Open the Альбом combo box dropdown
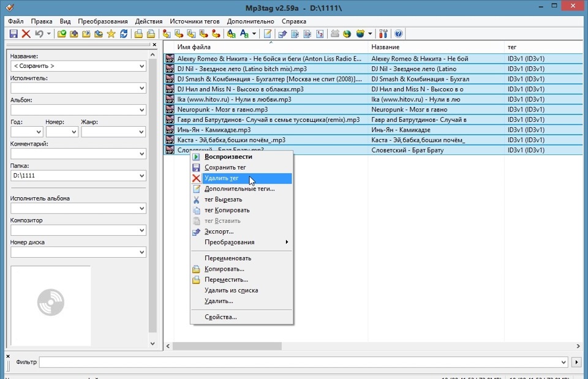 tap(141, 110)
